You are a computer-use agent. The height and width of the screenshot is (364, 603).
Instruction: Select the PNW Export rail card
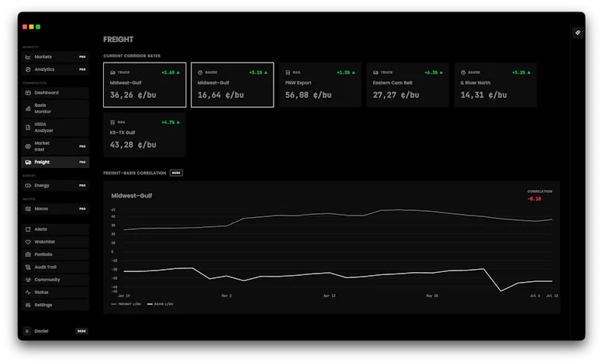[x=320, y=85]
